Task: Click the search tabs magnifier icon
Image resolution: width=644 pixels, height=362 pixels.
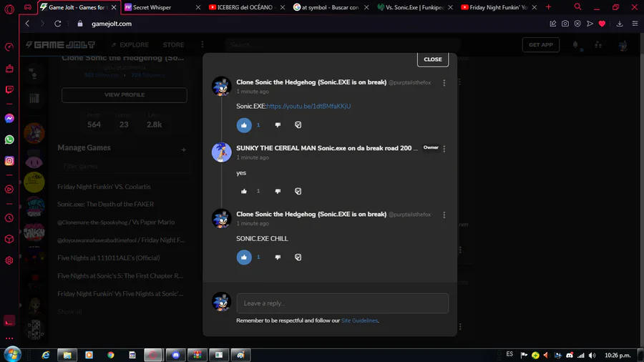Action: 578,7
